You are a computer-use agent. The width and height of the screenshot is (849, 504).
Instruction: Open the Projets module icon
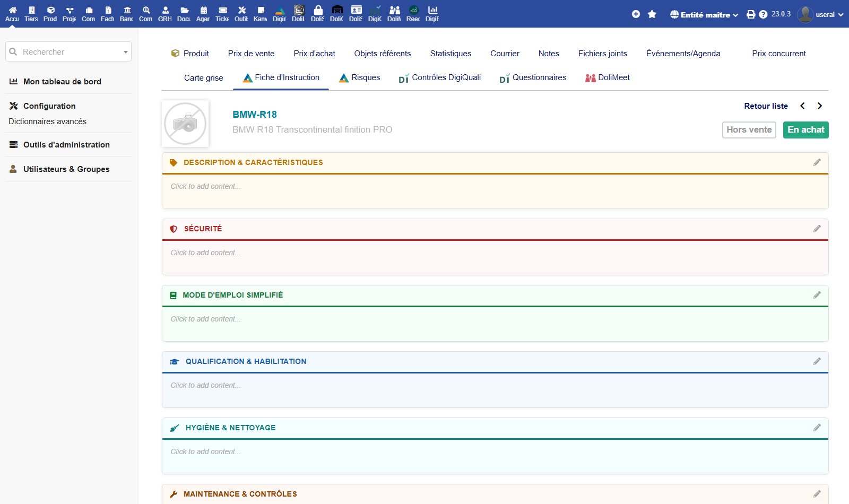(x=70, y=14)
